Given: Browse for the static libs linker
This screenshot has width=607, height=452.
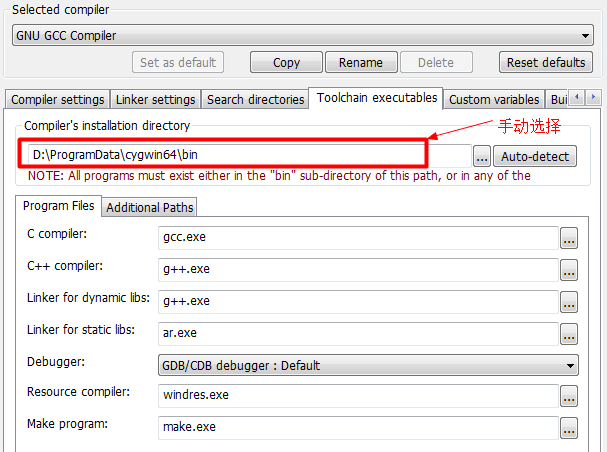Looking at the screenshot, I should pos(569,334).
